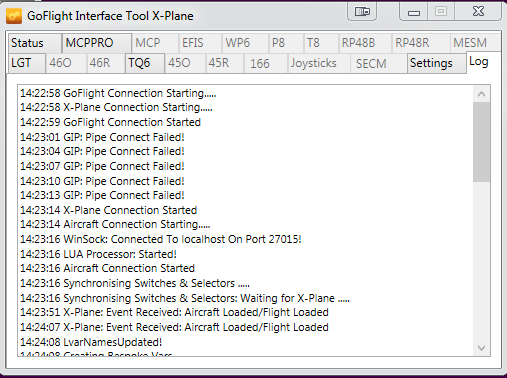Select the LGT tab
Image resolution: width=507 pixels, height=378 pixels.
coord(27,63)
